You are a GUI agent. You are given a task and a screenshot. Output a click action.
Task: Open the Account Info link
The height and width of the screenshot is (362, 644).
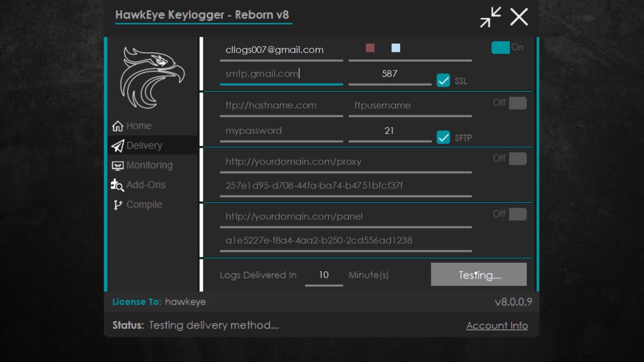[497, 326]
